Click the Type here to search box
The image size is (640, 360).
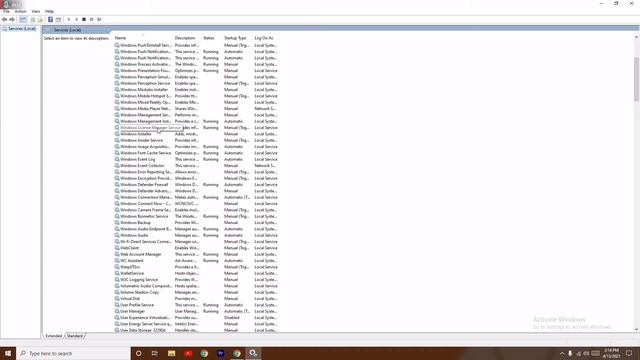pos(73,353)
